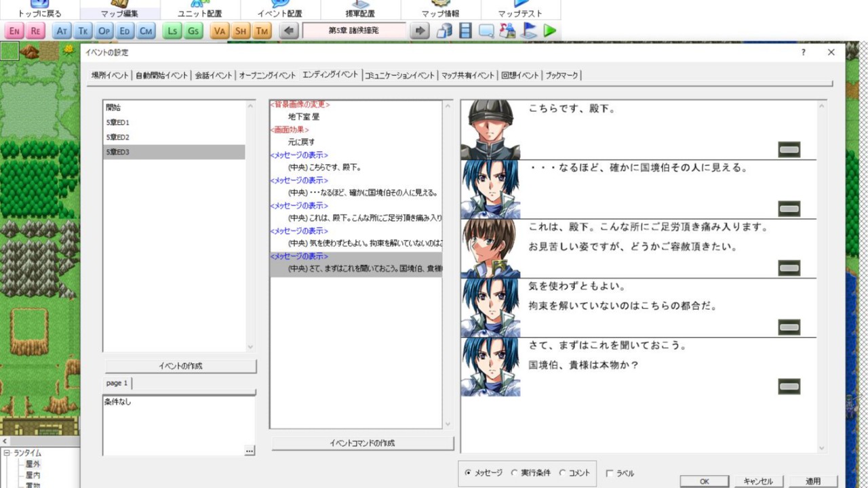Screen dimensions: 868x488
Task: Click the 適用 button
Action: point(813,481)
